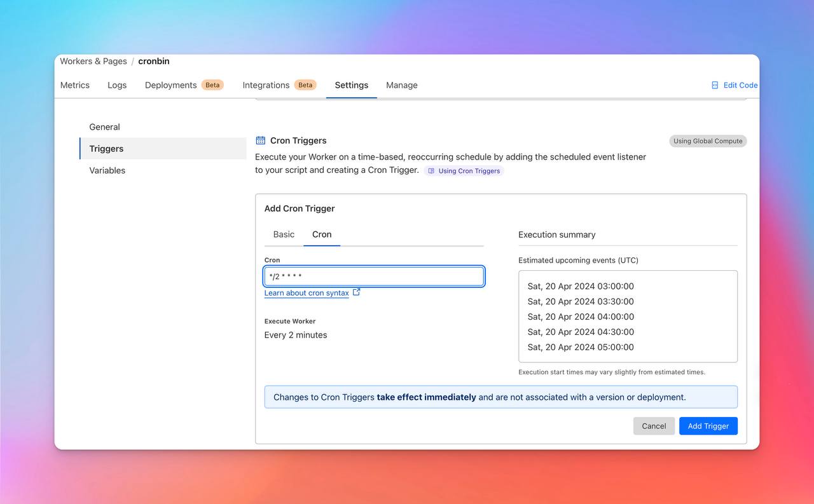Click the Using Cron Triggers docs badge
The width and height of the screenshot is (814, 504).
(464, 171)
